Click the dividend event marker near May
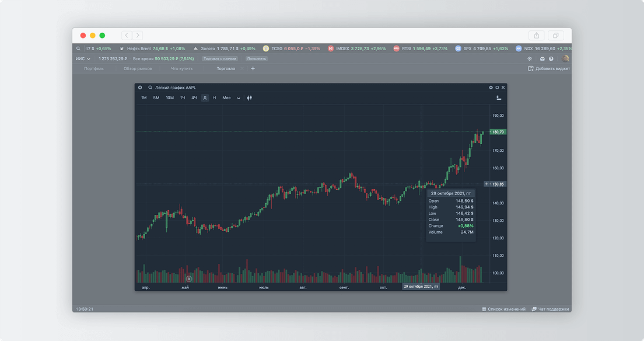Image resolution: width=644 pixels, height=341 pixels. click(189, 279)
